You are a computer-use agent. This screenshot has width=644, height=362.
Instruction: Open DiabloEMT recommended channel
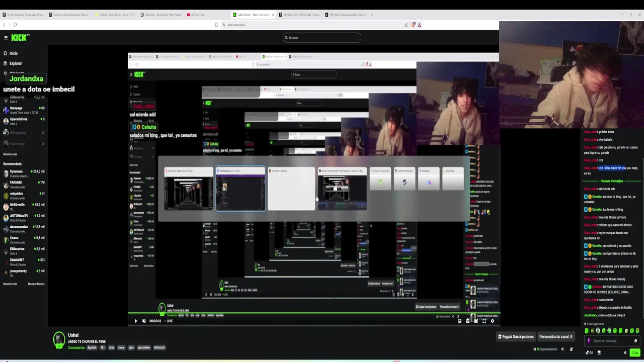24,261
